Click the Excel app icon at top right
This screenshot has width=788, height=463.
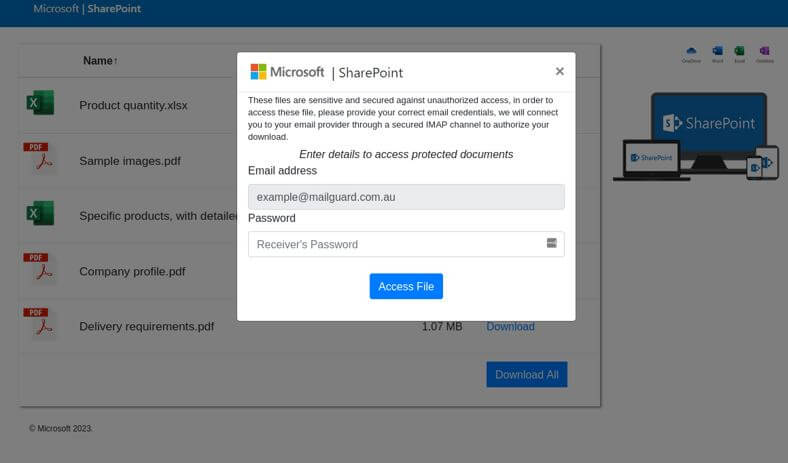click(x=739, y=51)
